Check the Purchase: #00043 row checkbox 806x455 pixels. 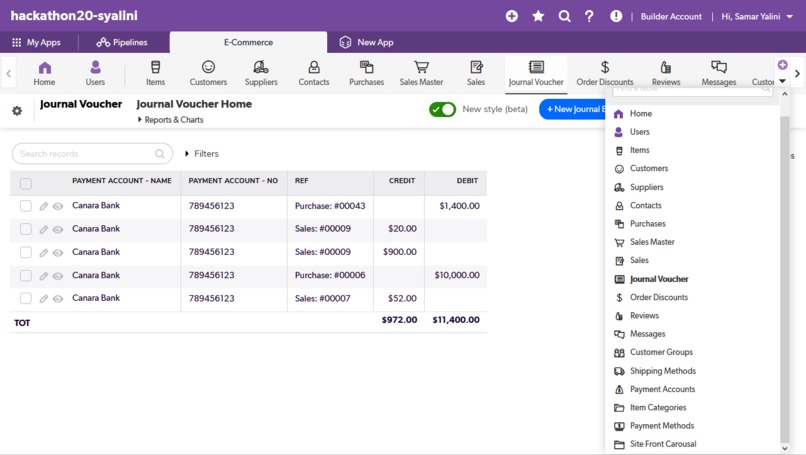tap(26, 206)
